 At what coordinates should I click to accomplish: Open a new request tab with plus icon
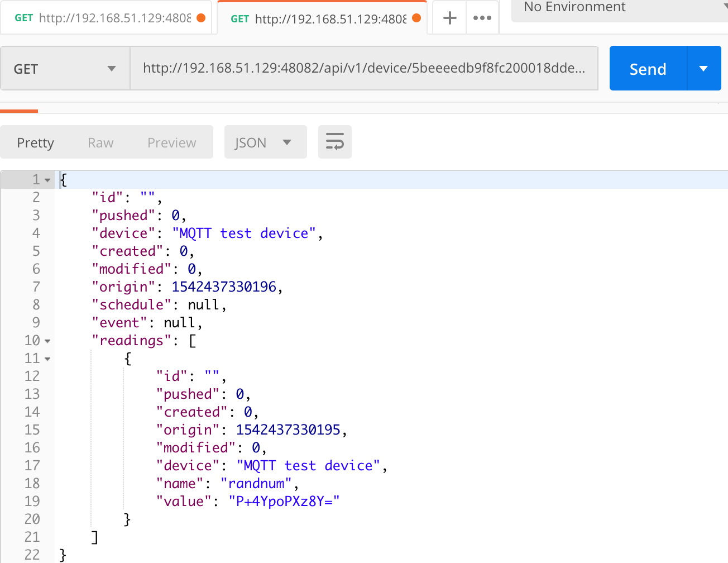click(449, 18)
